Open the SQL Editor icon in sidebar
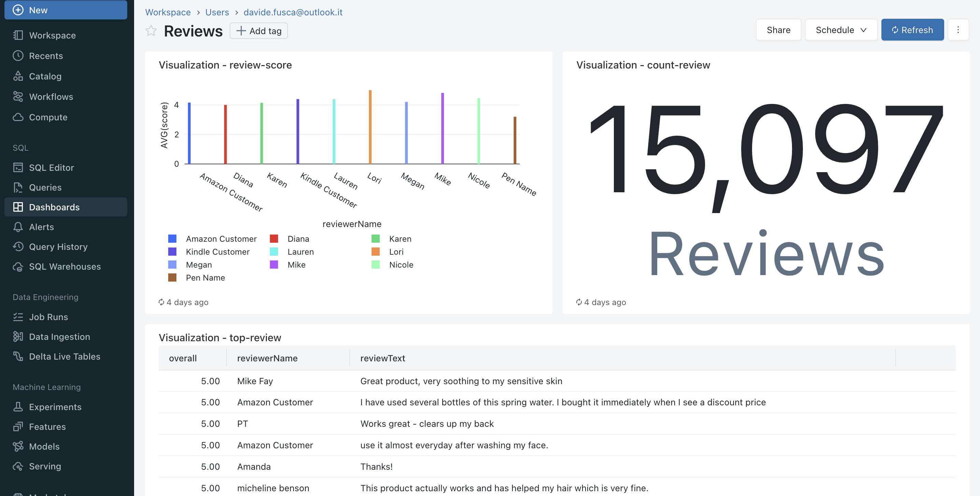 18,168
